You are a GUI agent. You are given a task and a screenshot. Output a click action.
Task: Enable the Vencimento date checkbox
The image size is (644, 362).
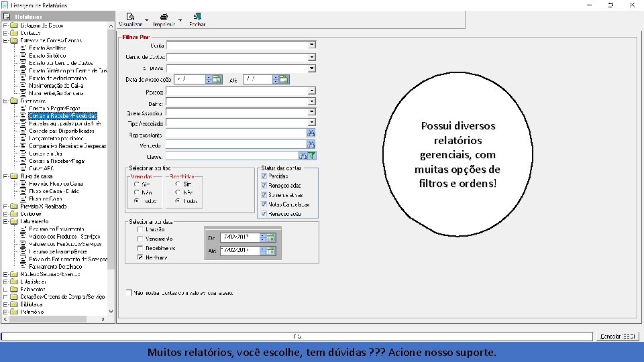140,239
